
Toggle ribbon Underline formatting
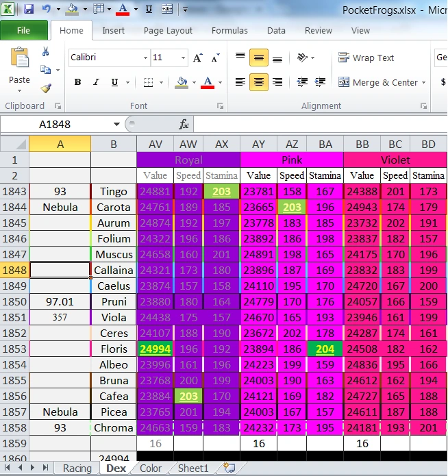114,82
